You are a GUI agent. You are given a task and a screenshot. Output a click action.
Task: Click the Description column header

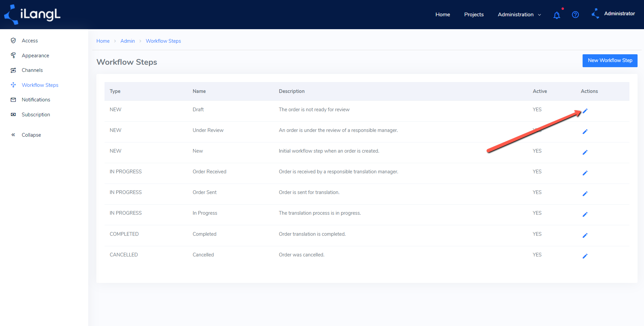292,91
